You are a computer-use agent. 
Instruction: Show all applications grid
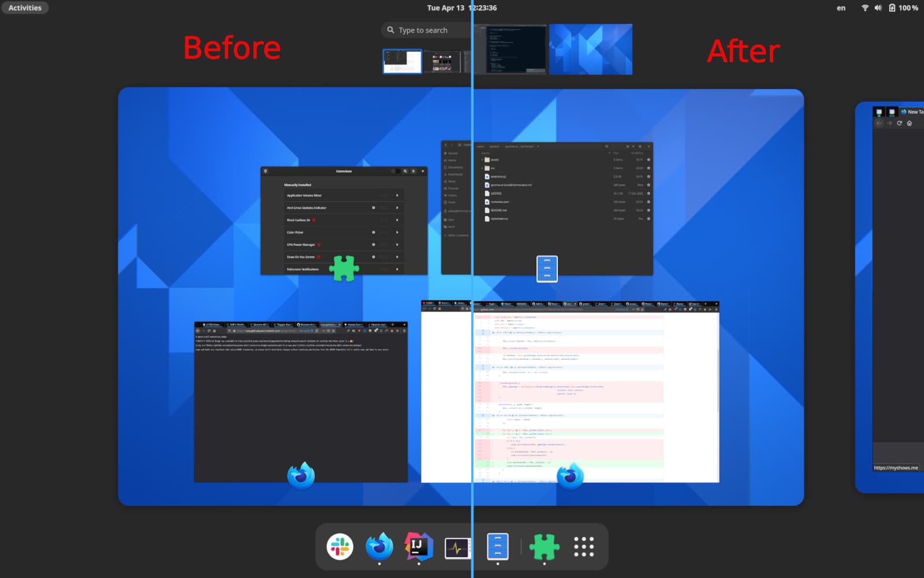(x=583, y=546)
